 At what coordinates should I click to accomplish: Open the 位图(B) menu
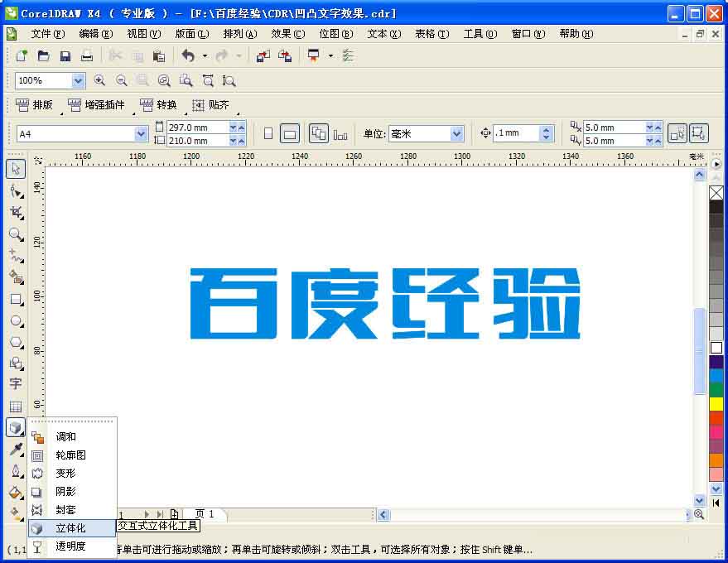[x=335, y=34]
